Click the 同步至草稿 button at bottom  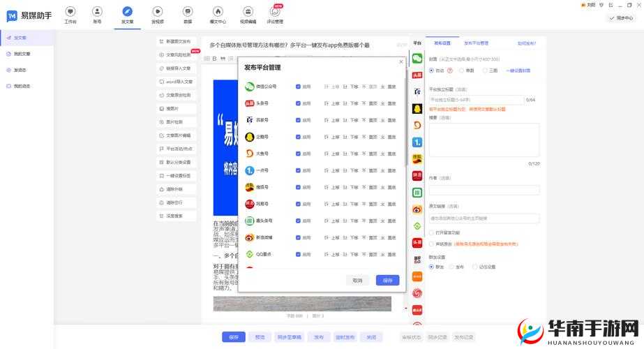[x=289, y=337]
